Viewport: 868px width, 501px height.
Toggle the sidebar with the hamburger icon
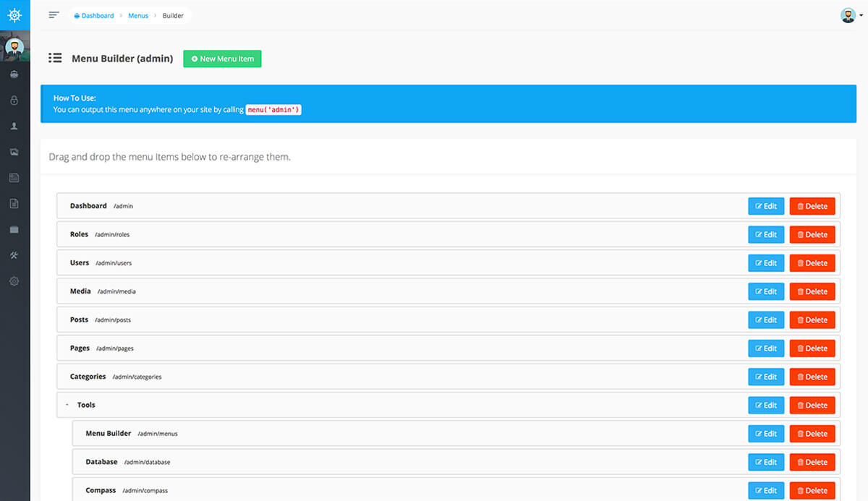point(54,15)
